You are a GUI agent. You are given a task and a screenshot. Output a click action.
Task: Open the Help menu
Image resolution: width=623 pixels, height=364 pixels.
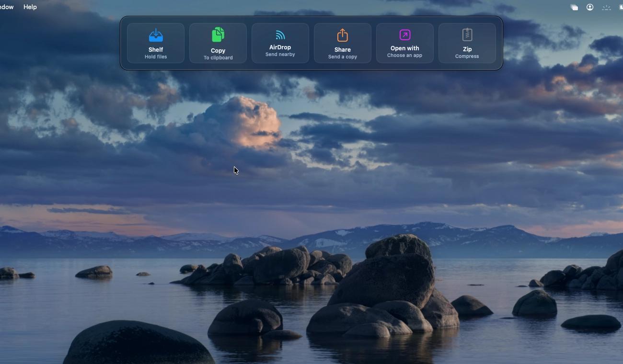click(x=30, y=7)
